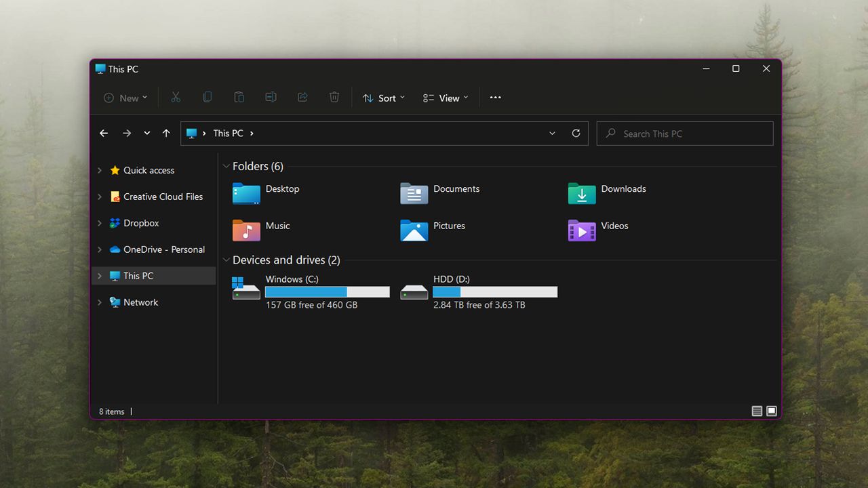Select the HDD (D:) drive icon

point(414,291)
